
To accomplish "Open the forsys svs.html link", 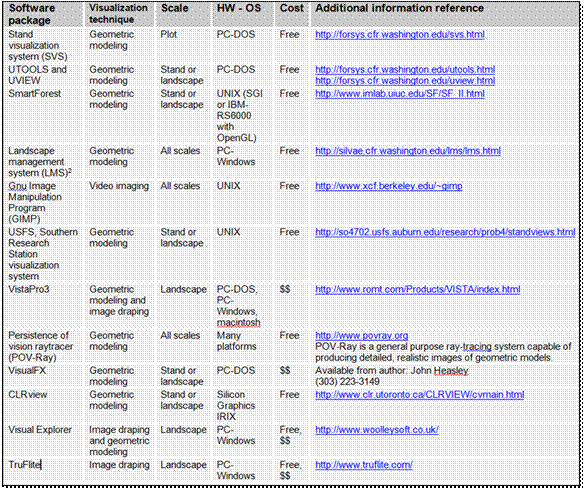I will pos(400,35).
